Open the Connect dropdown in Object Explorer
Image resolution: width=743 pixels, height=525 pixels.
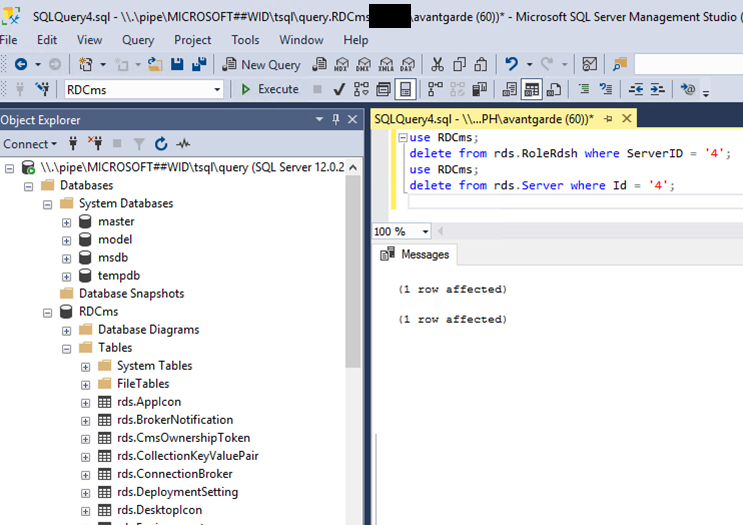(30, 144)
